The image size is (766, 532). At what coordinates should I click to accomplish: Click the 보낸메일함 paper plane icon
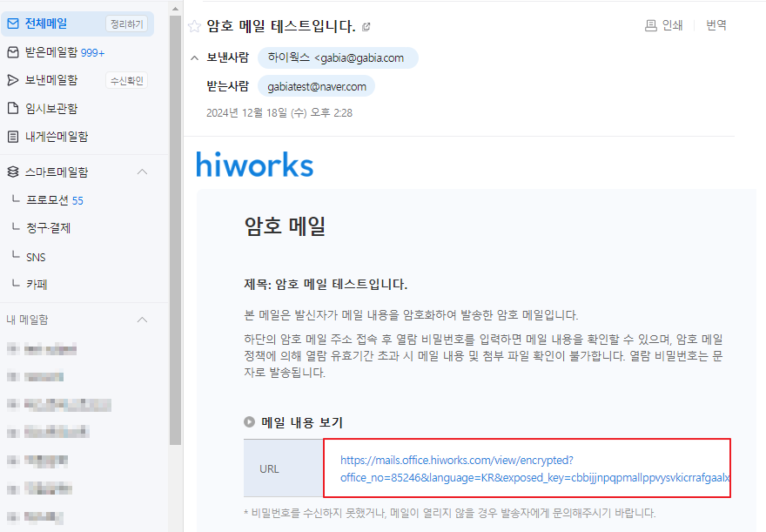[13, 80]
